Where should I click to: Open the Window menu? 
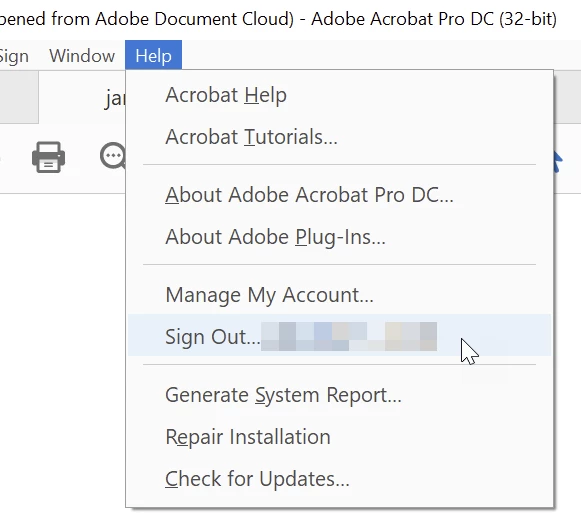coord(82,56)
